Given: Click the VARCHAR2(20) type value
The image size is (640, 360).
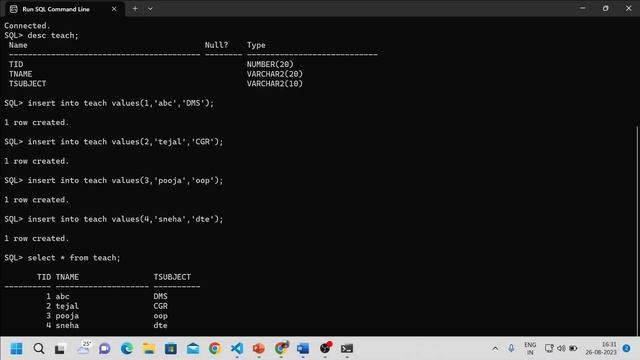Looking at the screenshot, I should point(275,74).
